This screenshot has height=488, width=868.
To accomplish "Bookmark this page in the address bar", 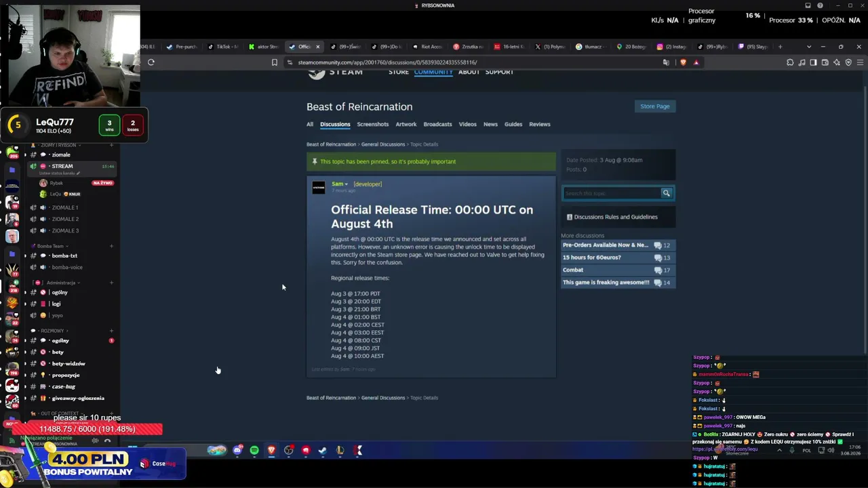I will tap(274, 62).
